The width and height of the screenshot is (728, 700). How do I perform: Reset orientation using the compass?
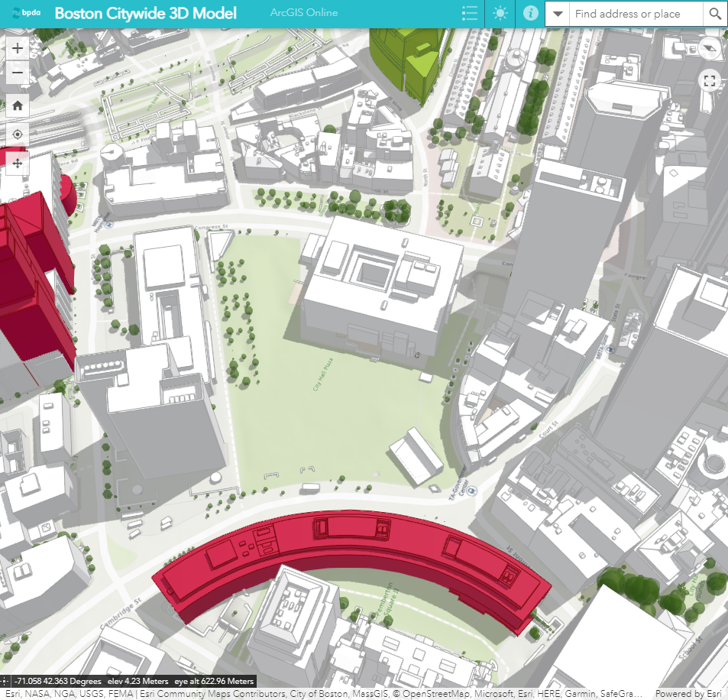pos(710,47)
